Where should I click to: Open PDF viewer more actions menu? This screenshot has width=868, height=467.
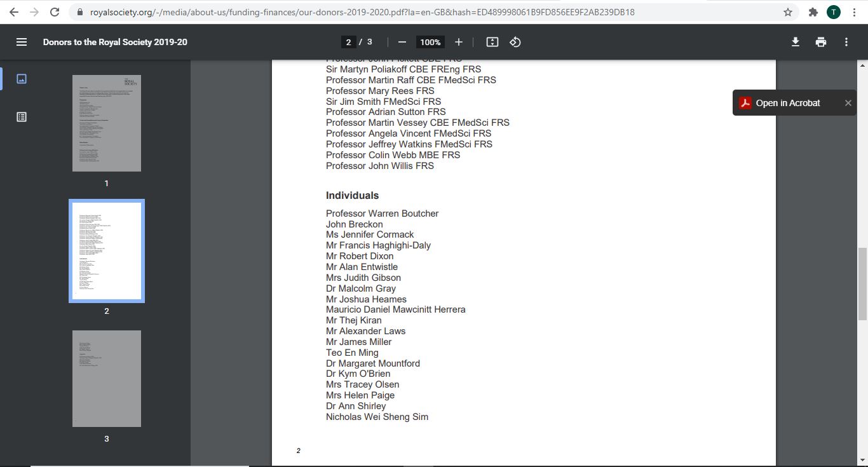coord(846,42)
